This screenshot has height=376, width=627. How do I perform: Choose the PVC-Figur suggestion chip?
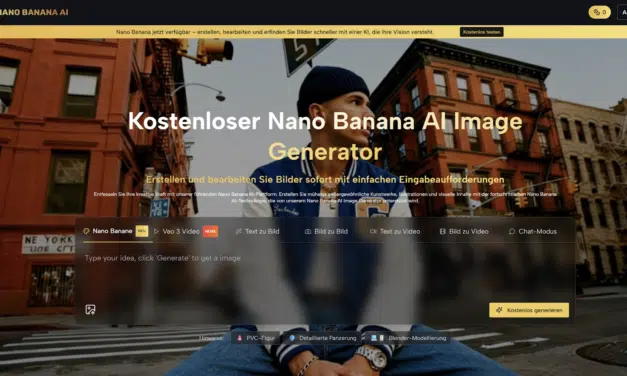[256, 338]
